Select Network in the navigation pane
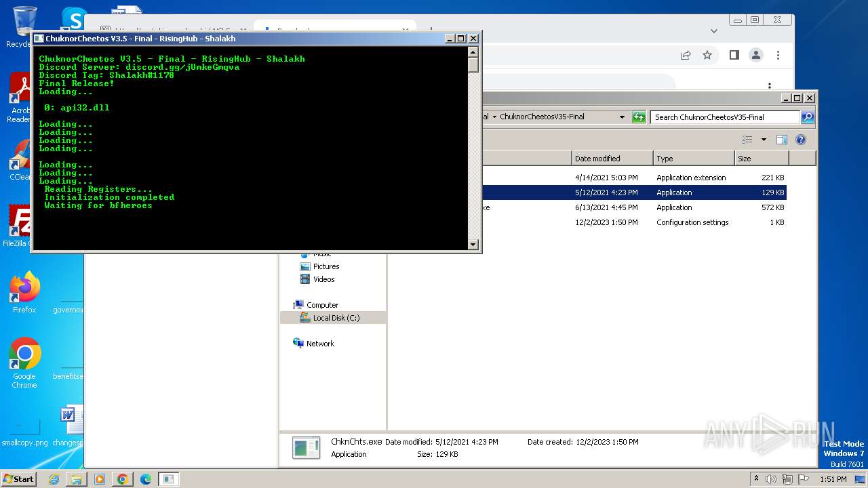This screenshot has width=868, height=488. (313, 344)
